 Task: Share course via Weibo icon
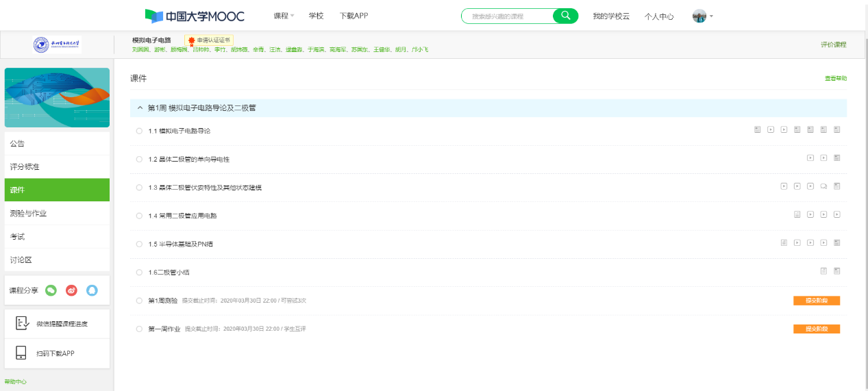(x=71, y=290)
